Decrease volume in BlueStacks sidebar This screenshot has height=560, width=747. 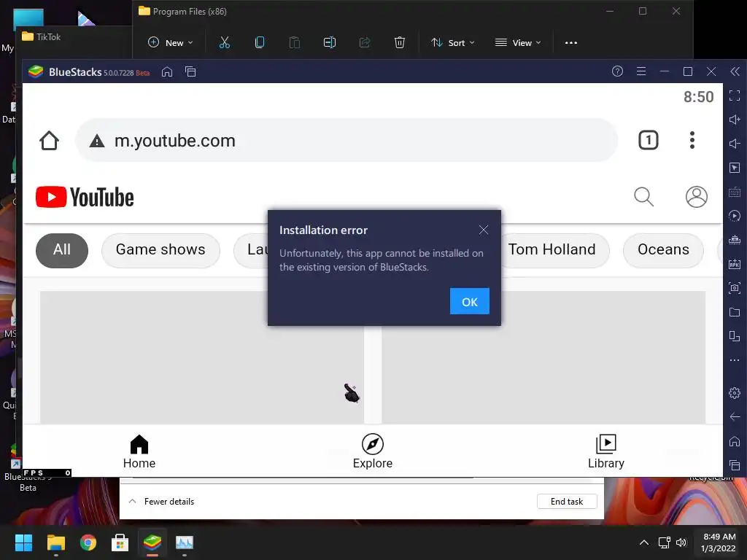735,144
